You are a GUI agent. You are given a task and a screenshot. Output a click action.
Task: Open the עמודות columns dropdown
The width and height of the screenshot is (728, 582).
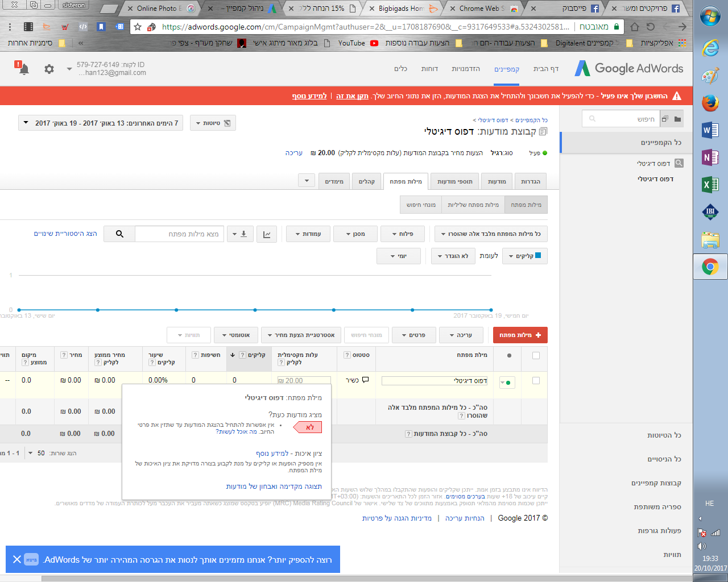(x=308, y=234)
